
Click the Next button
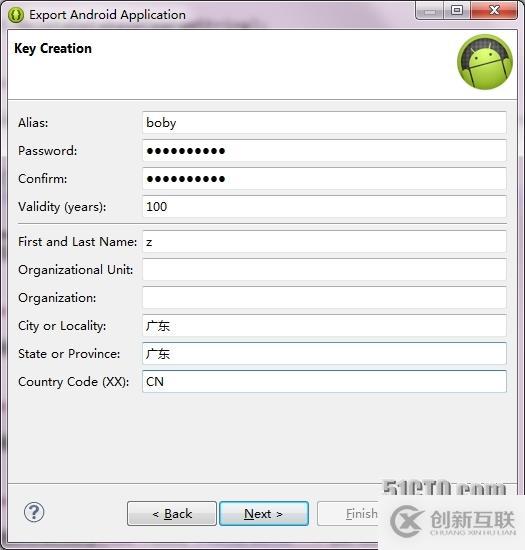coord(264,514)
